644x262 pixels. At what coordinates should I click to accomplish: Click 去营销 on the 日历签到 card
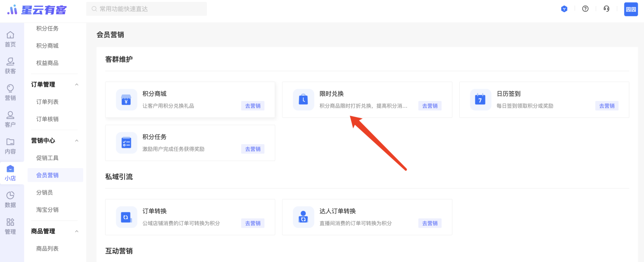[607, 106]
